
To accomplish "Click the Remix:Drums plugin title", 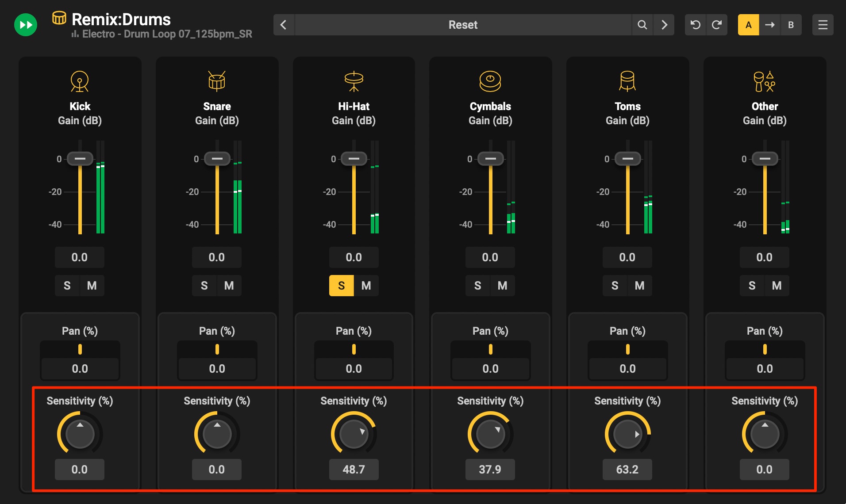I will tap(121, 19).
